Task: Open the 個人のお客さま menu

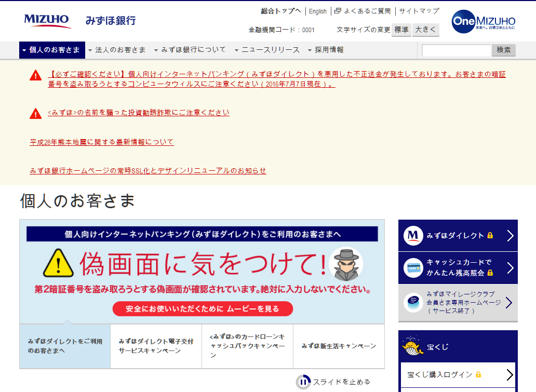Action: click(x=52, y=50)
